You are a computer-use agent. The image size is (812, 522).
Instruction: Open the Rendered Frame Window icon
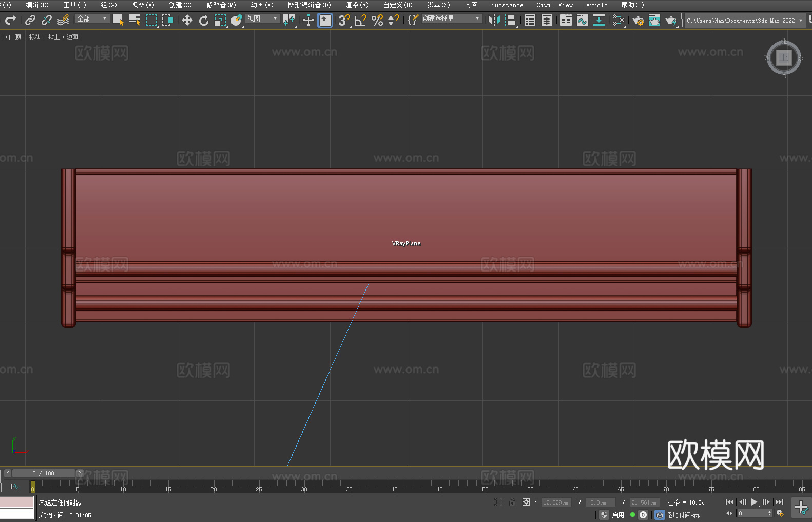(x=654, y=20)
